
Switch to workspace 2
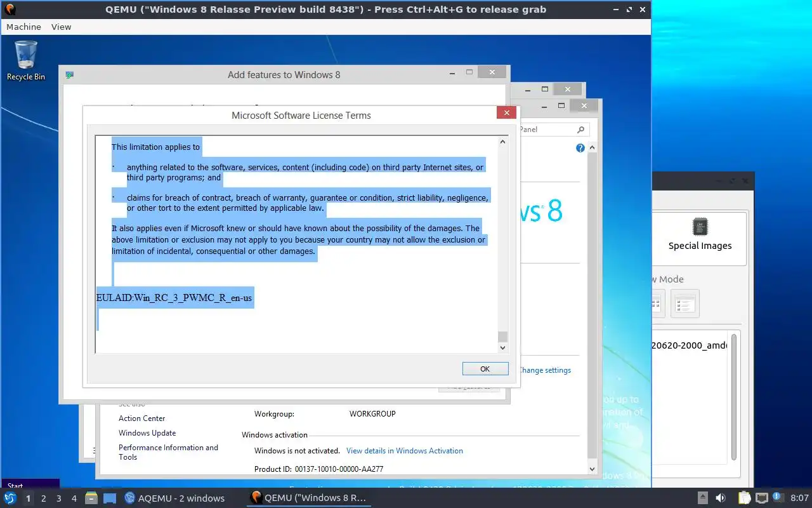coord(43,498)
